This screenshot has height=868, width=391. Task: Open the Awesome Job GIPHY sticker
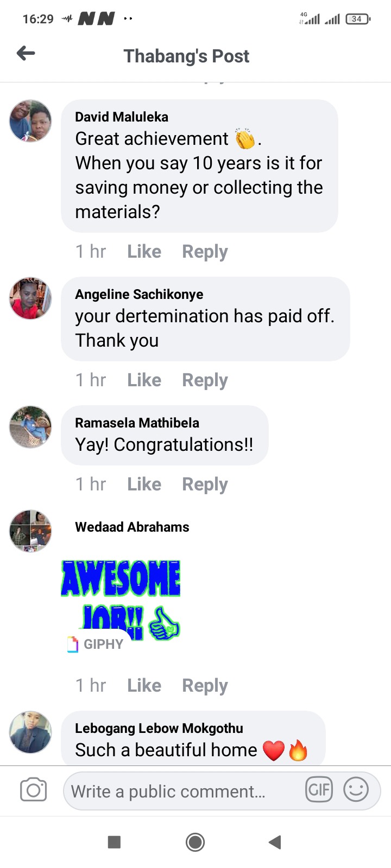121,601
